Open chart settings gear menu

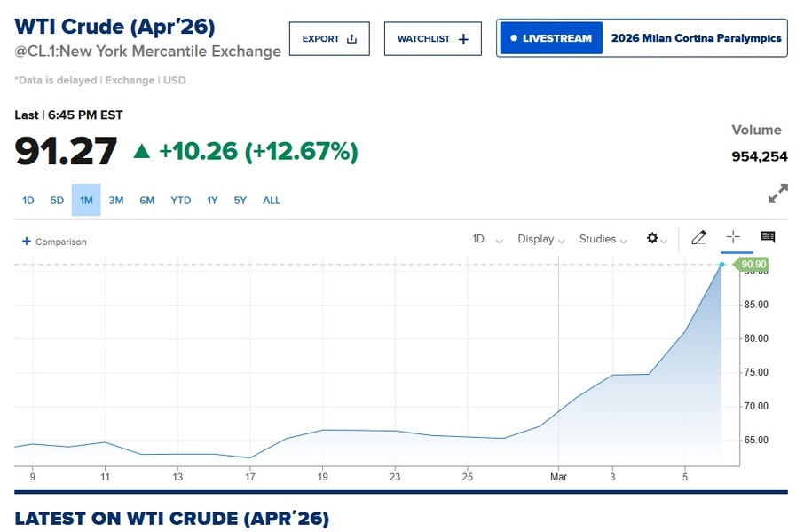click(656, 239)
